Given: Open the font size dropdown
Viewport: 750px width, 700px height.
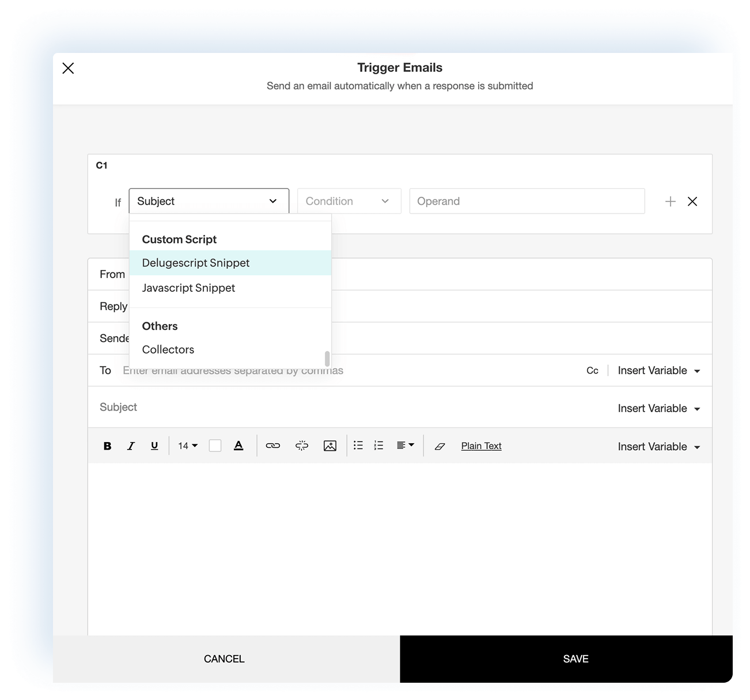Looking at the screenshot, I should point(185,445).
